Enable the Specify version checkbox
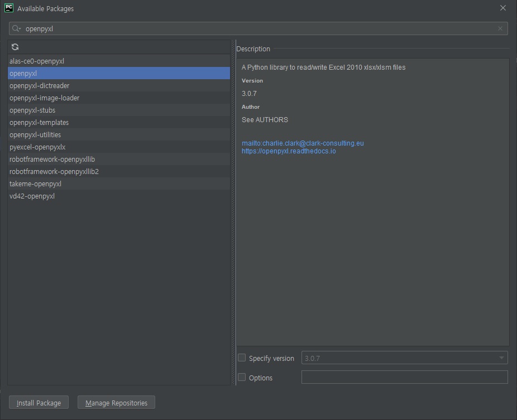This screenshot has width=517, height=420. coord(242,358)
